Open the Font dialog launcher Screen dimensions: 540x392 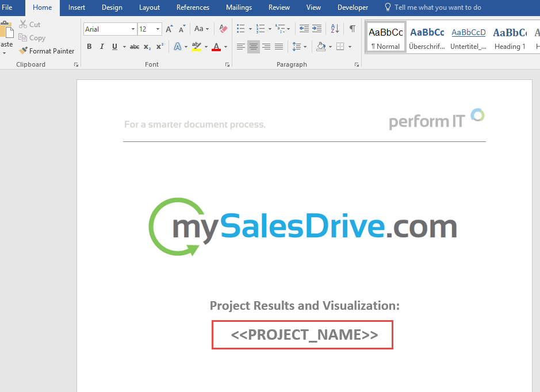coord(227,65)
